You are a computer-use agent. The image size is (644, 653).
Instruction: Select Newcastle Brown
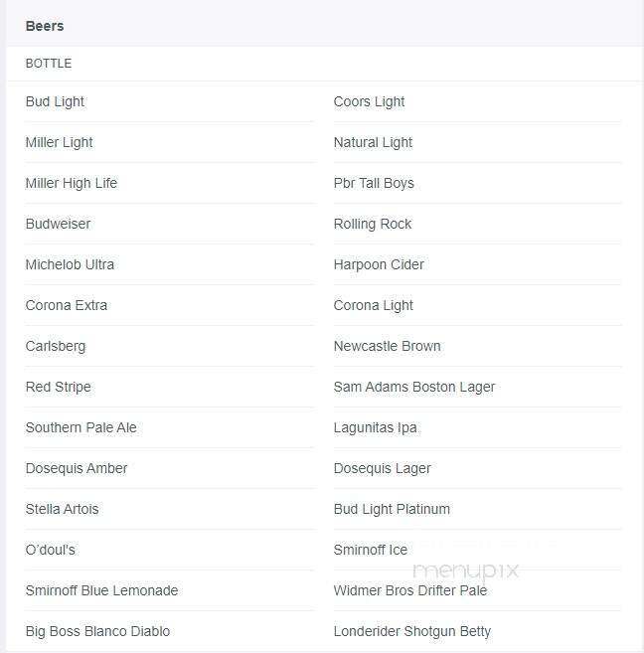[x=387, y=346]
